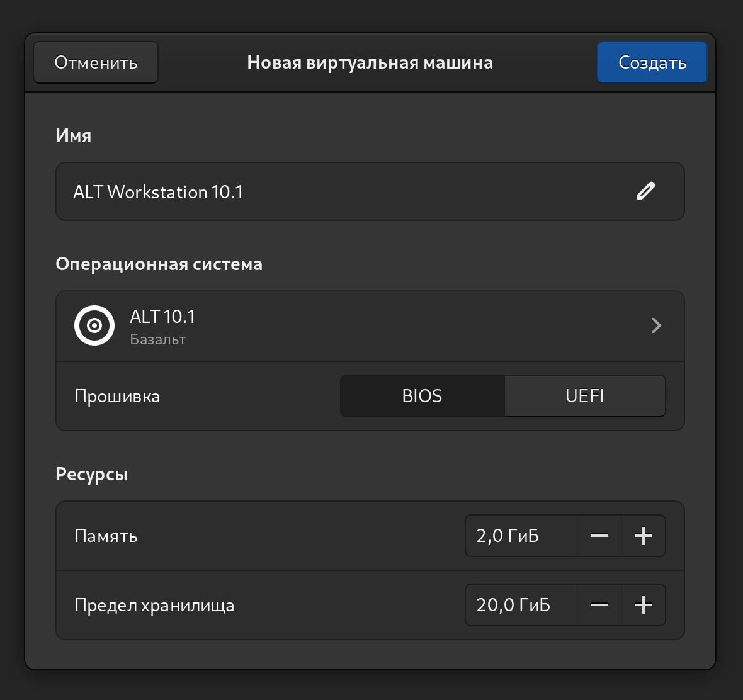Click the Базальт vendor subtitle
This screenshot has width=743, height=700.
[158, 339]
